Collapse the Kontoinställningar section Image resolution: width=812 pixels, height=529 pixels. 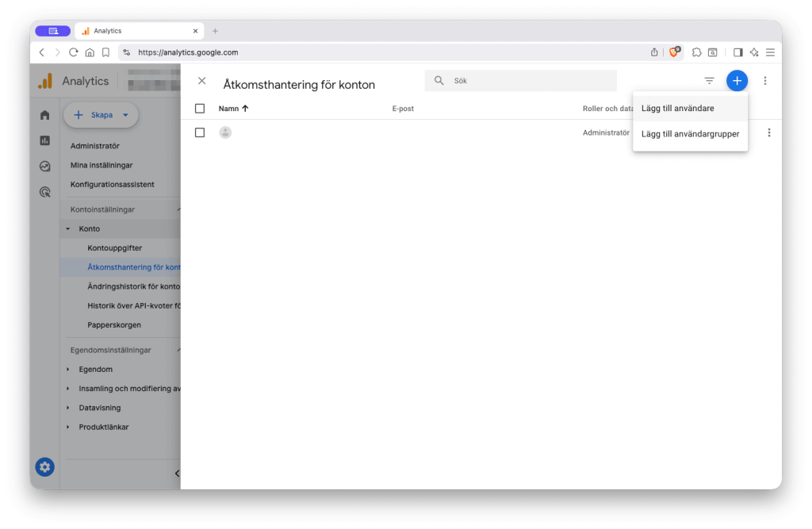pos(178,209)
